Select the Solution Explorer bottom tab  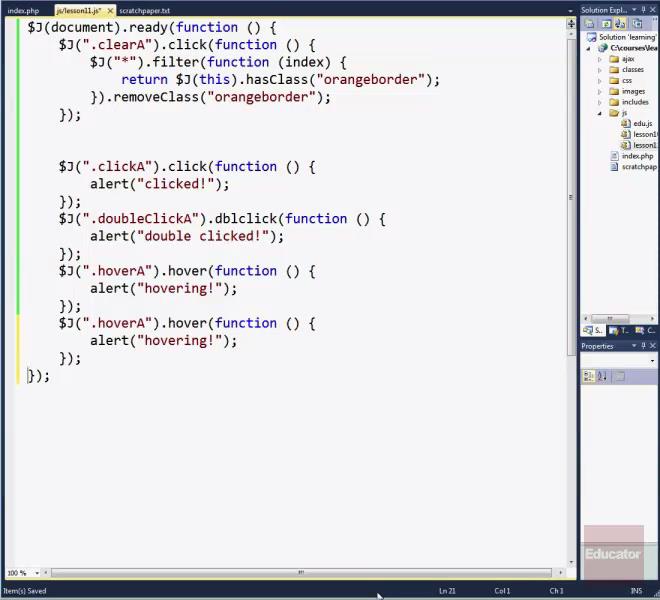[593, 331]
